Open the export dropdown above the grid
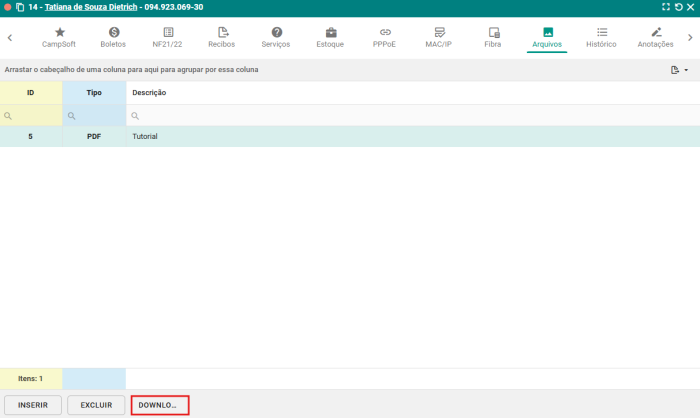This screenshot has width=700, height=418. [680, 70]
